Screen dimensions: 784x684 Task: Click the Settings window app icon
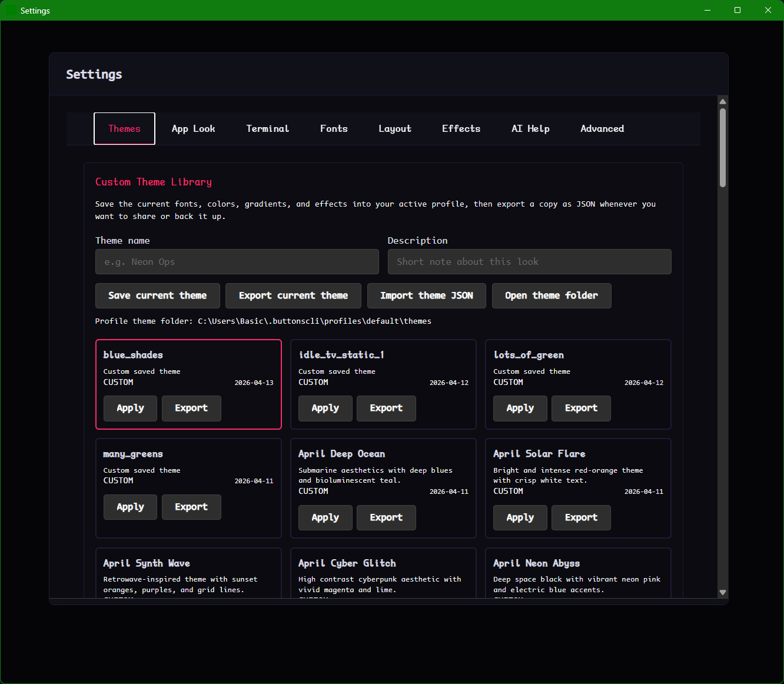(11, 11)
